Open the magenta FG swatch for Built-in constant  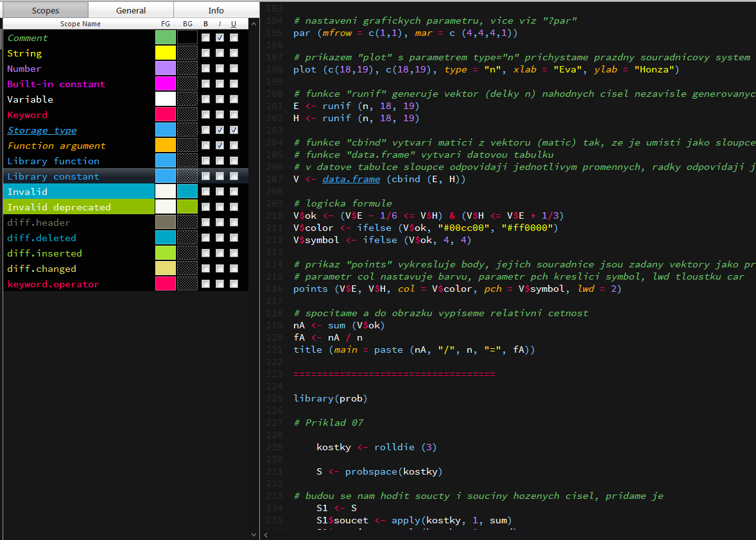tap(165, 84)
